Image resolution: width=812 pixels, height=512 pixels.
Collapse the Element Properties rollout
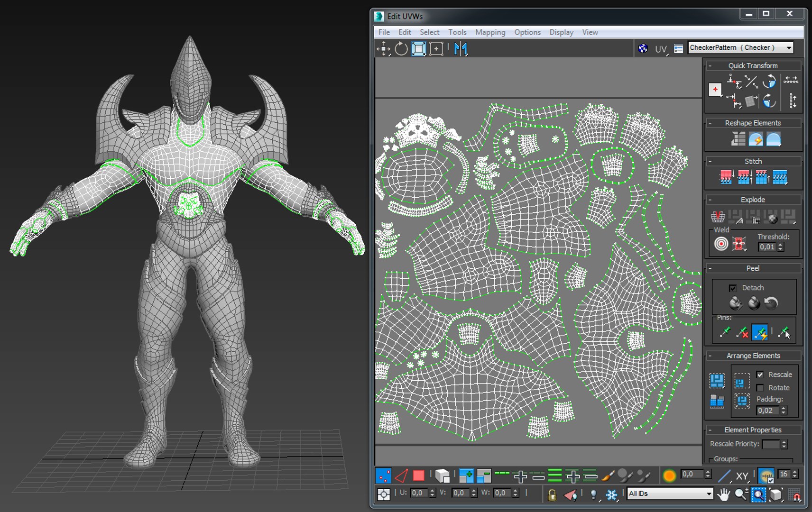click(x=710, y=430)
